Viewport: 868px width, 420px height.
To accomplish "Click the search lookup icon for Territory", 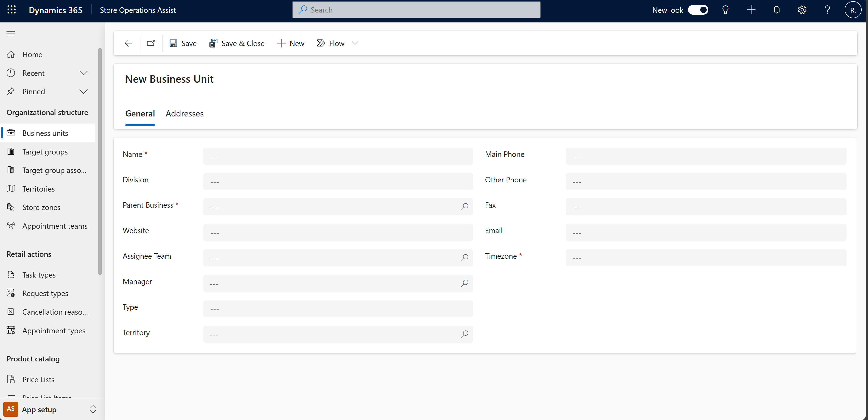I will tap(464, 334).
